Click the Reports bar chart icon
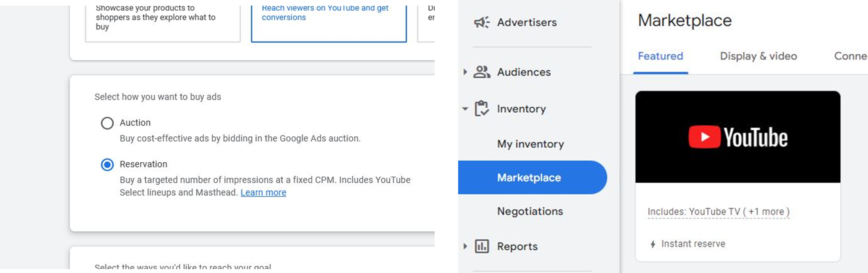Screen dimensions: 868x273 coord(482,247)
